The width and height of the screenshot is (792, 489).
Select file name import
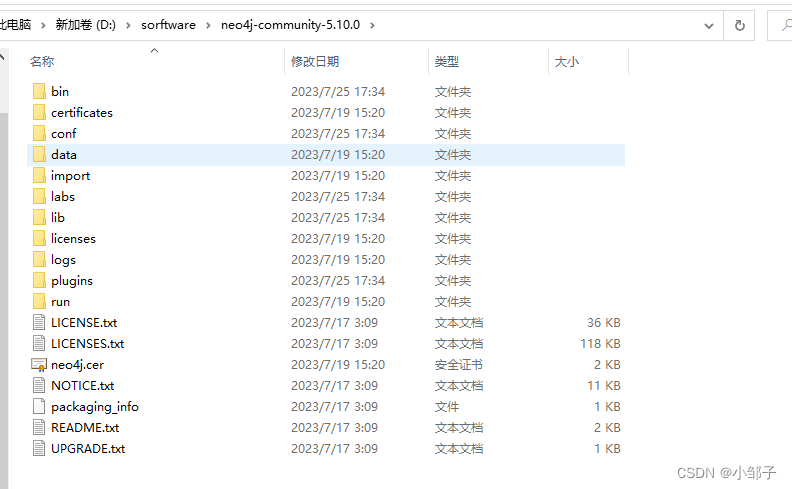(x=70, y=176)
